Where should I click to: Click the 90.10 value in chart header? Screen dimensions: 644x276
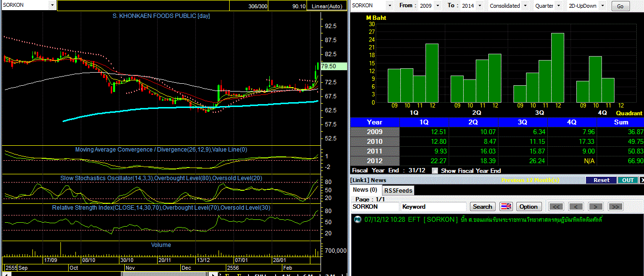pyautogui.click(x=299, y=6)
